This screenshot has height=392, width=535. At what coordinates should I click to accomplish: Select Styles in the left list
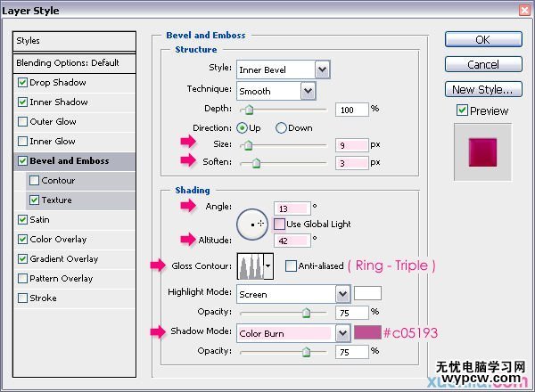(x=74, y=41)
